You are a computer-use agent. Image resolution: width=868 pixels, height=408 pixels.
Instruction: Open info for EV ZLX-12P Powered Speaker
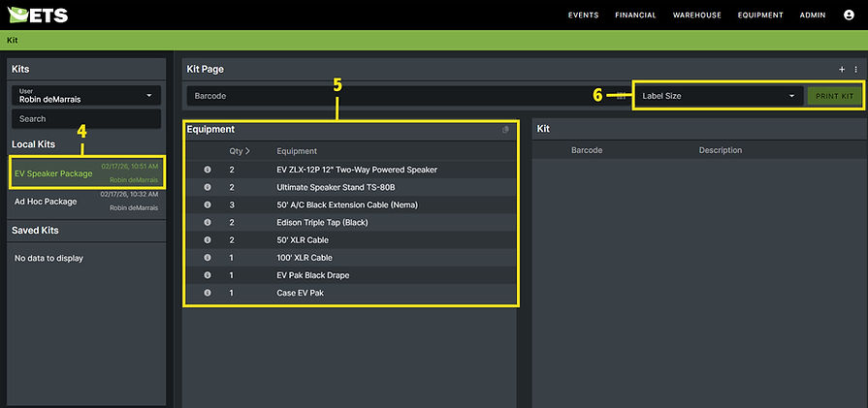pyautogui.click(x=208, y=170)
